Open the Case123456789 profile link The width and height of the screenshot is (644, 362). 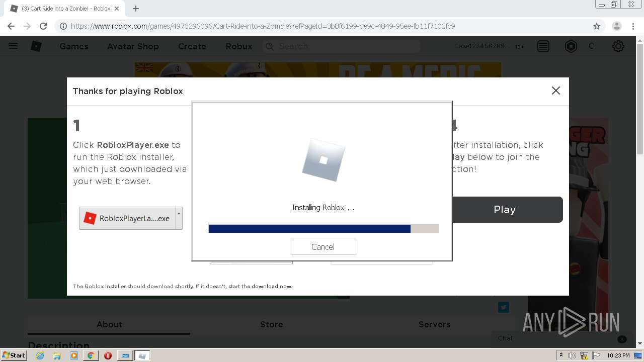(481, 46)
